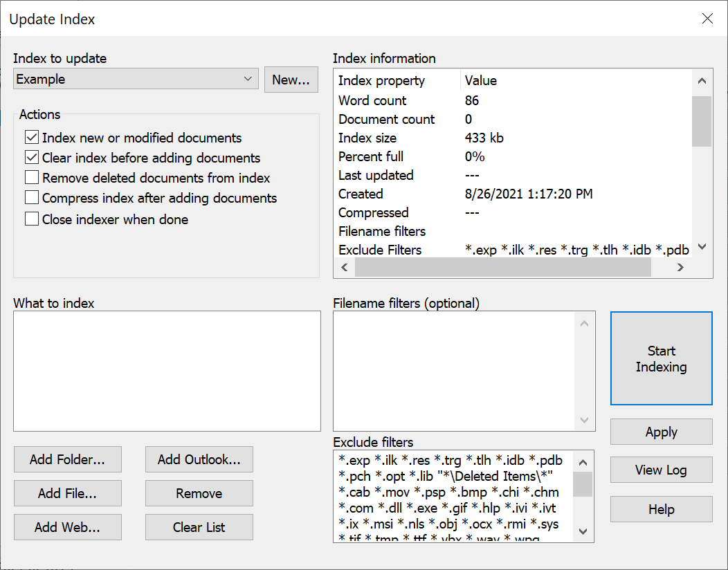The image size is (728, 570).
Task: Click in the Exclude filters text box
Action: [x=453, y=496]
